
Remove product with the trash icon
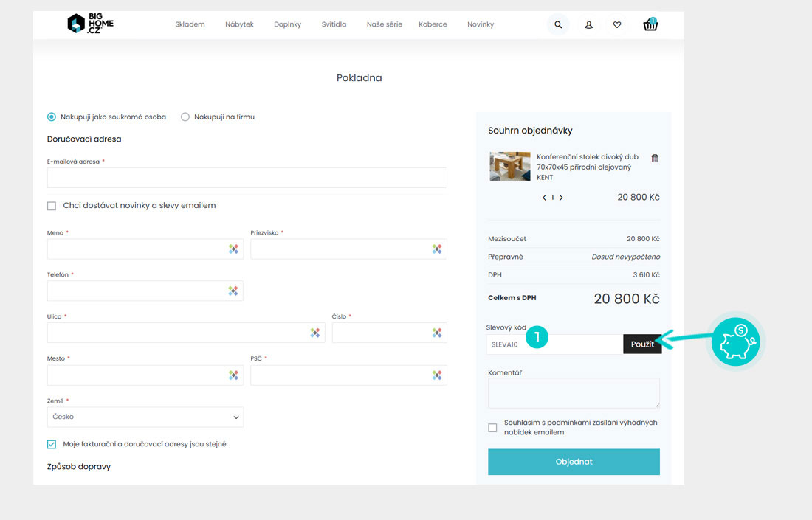tap(655, 158)
